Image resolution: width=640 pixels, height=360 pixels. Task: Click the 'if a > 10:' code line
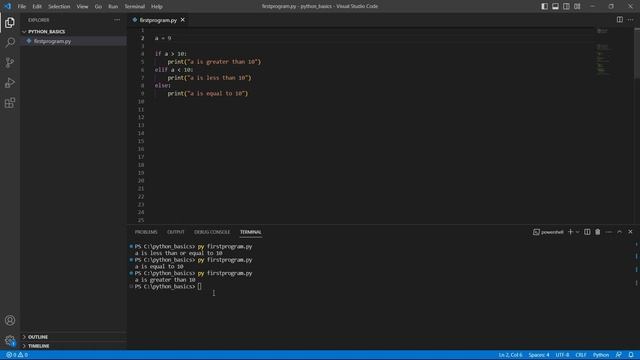pyautogui.click(x=171, y=54)
